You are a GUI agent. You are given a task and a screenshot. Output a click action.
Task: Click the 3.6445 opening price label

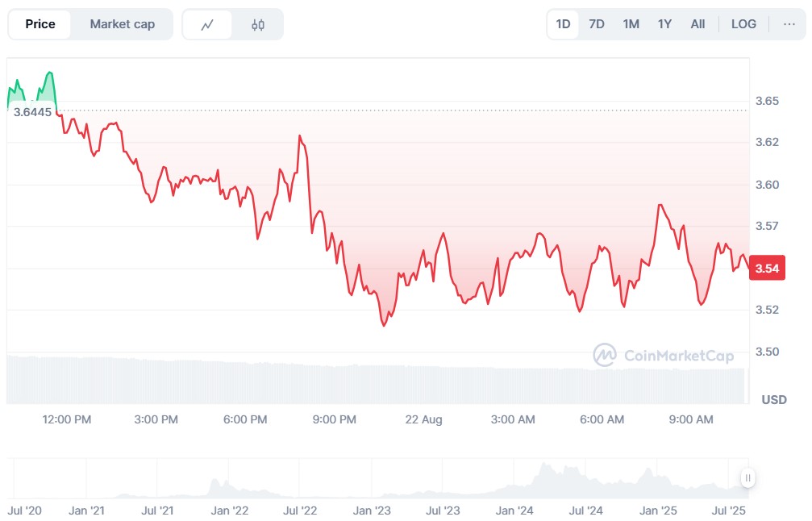click(32, 112)
